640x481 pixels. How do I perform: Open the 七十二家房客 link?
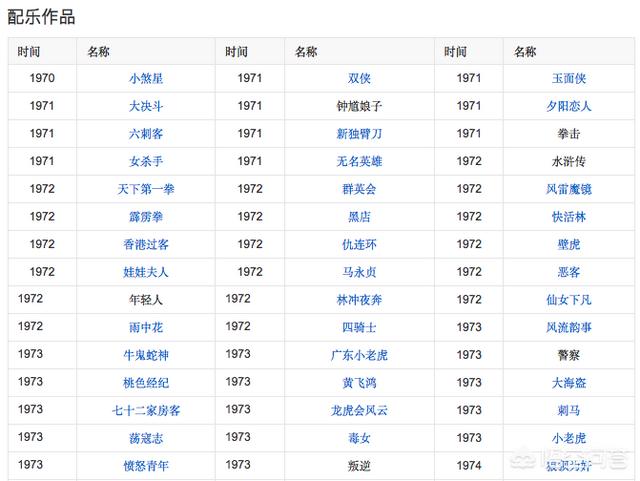point(146,410)
